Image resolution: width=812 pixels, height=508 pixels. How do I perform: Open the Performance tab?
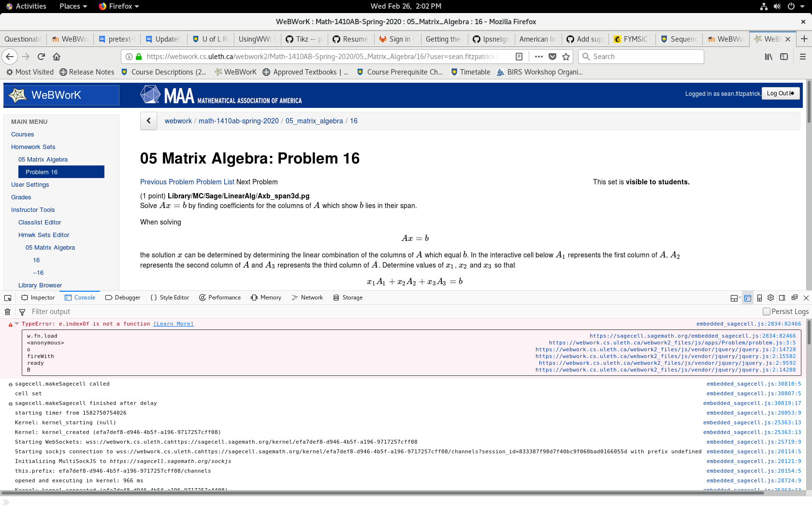[220, 298]
